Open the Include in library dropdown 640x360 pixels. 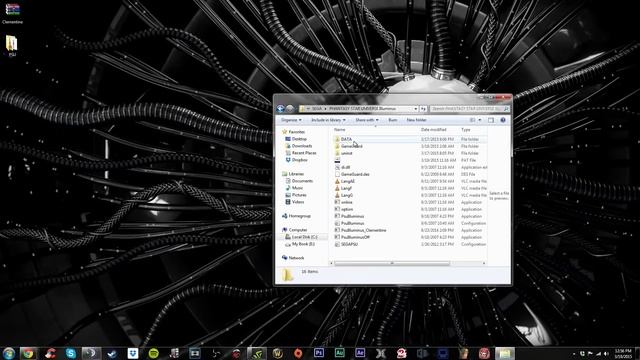click(328, 120)
